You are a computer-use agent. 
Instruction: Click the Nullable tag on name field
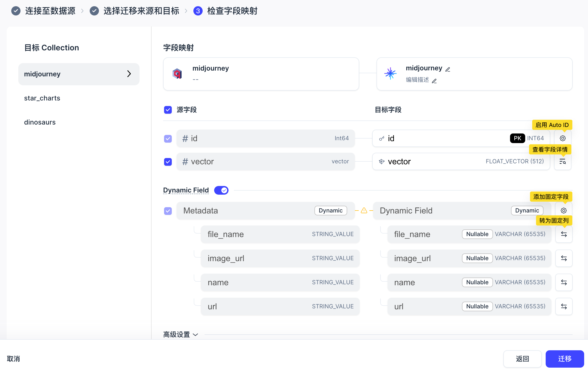(x=477, y=282)
